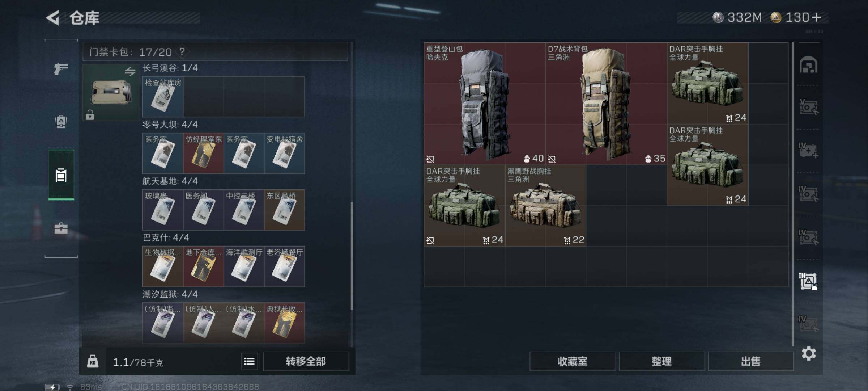
Task: Toggle the lock icon under the card case
Action: [90, 115]
